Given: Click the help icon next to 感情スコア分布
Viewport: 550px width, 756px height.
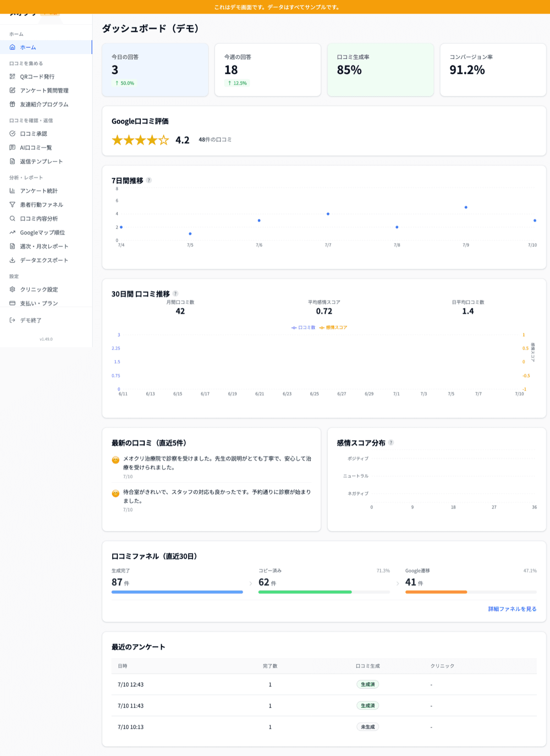Looking at the screenshot, I should [391, 443].
